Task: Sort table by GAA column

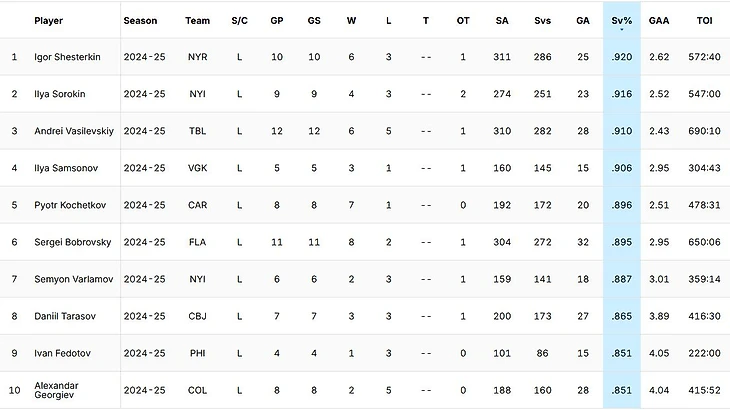Action: (659, 20)
